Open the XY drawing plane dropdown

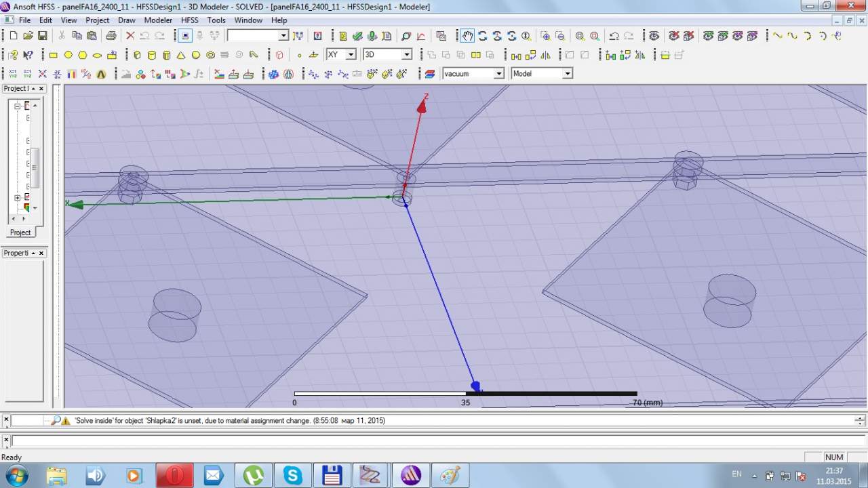click(x=351, y=55)
